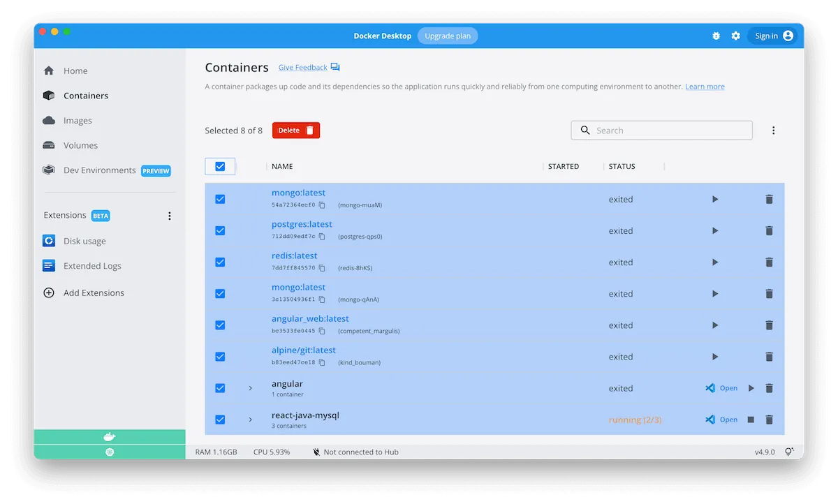The image size is (838, 504).
Task: Sort by the STARTED column header
Action: [564, 167]
